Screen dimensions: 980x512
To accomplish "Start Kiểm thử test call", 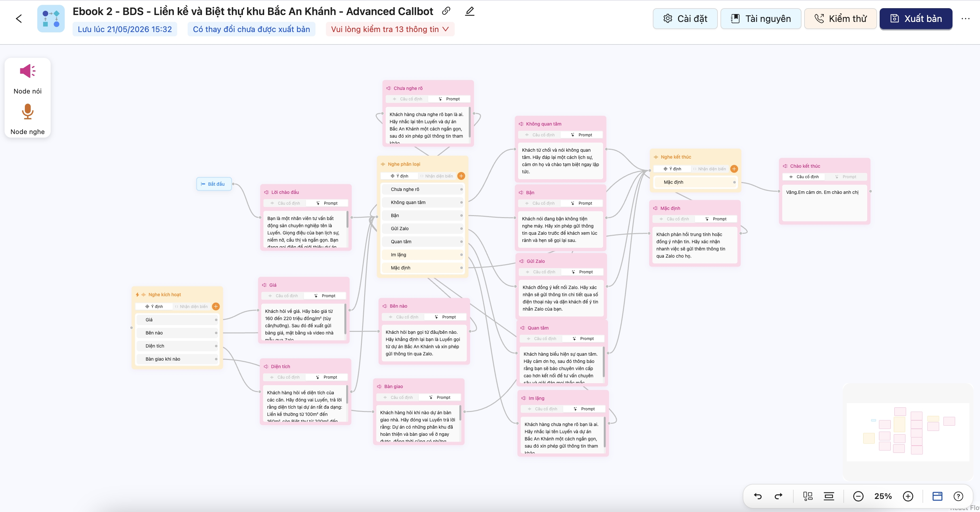I will (x=840, y=19).
